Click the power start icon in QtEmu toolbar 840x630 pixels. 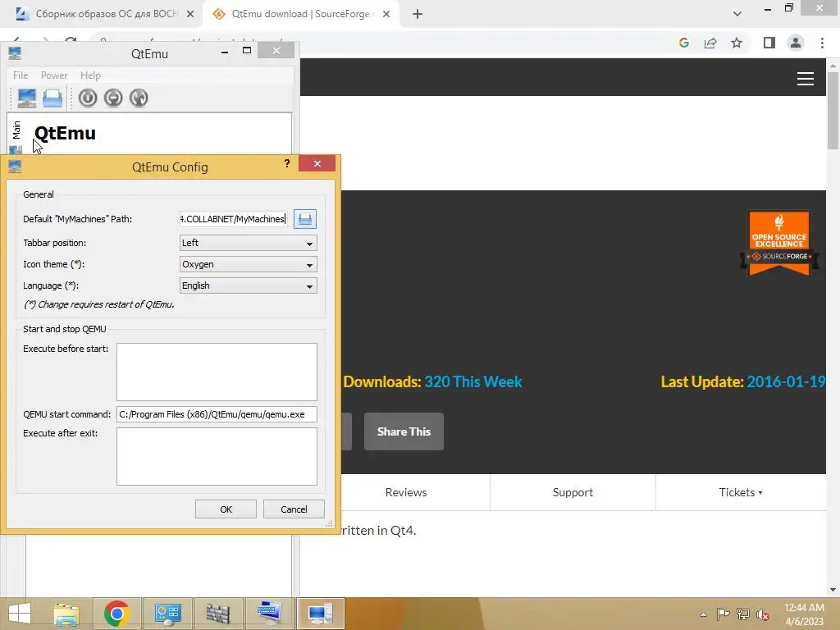(x=88, y=98)
